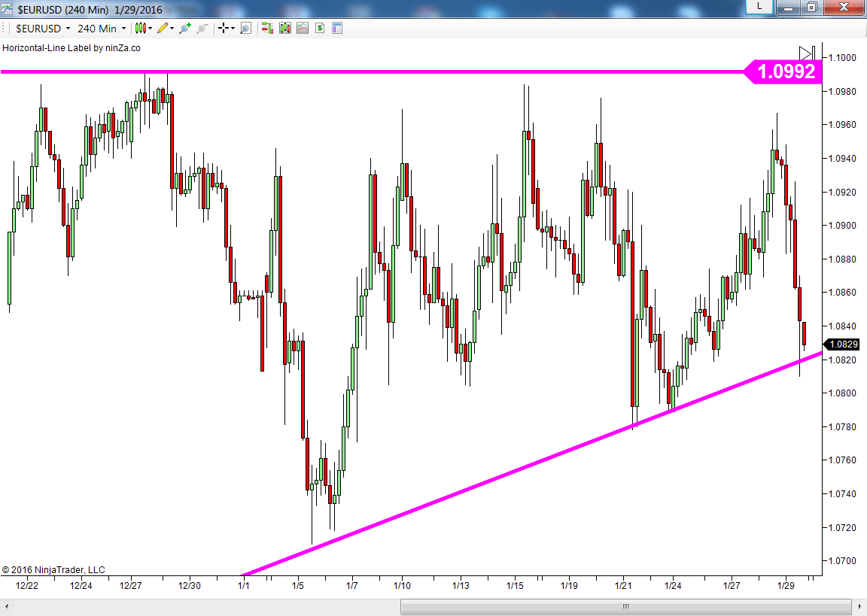The image size is (867, 616).
Task: Open the Strategies dollar icon
Action: click(x=320, y=28)
